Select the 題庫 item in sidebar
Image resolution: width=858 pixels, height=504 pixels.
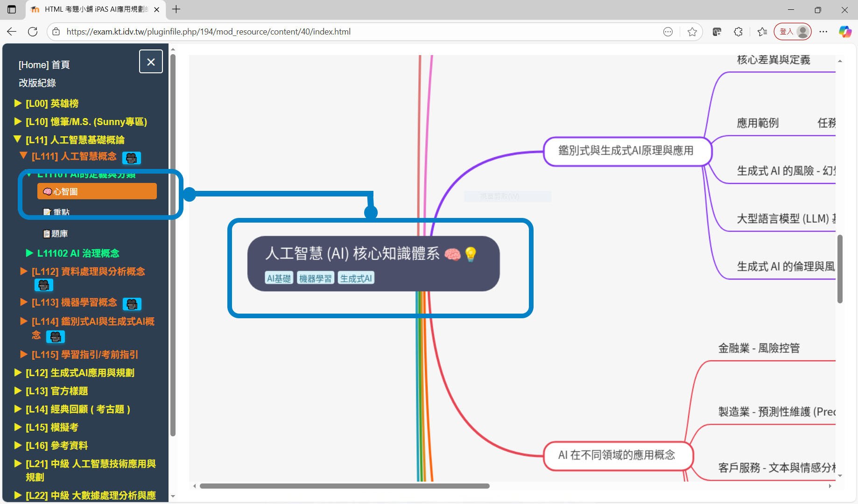tap(59, 234)
